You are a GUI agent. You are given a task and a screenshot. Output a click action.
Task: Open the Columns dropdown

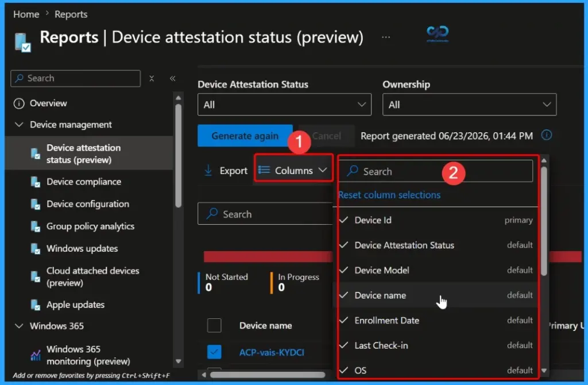click(293, 171)
